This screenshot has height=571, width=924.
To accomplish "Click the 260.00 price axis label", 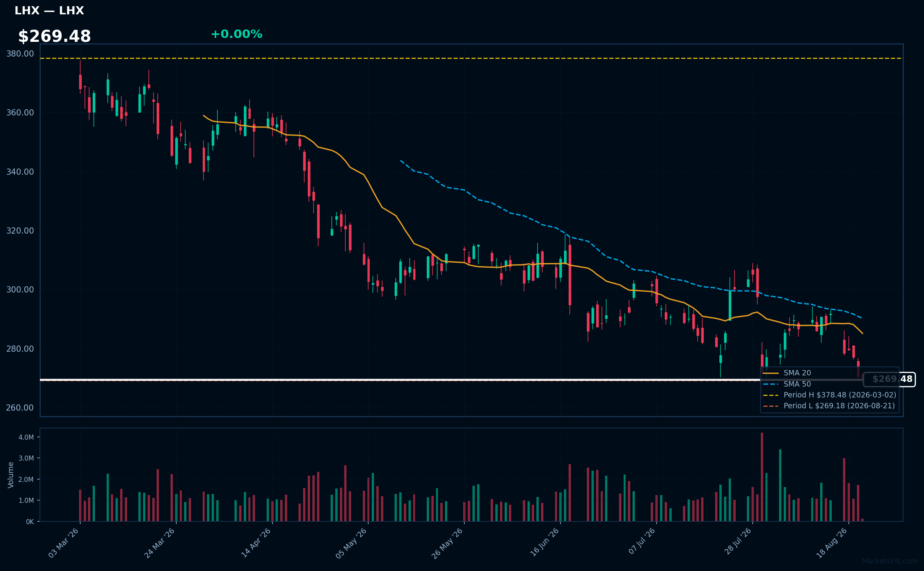I will tap(20, 408).
